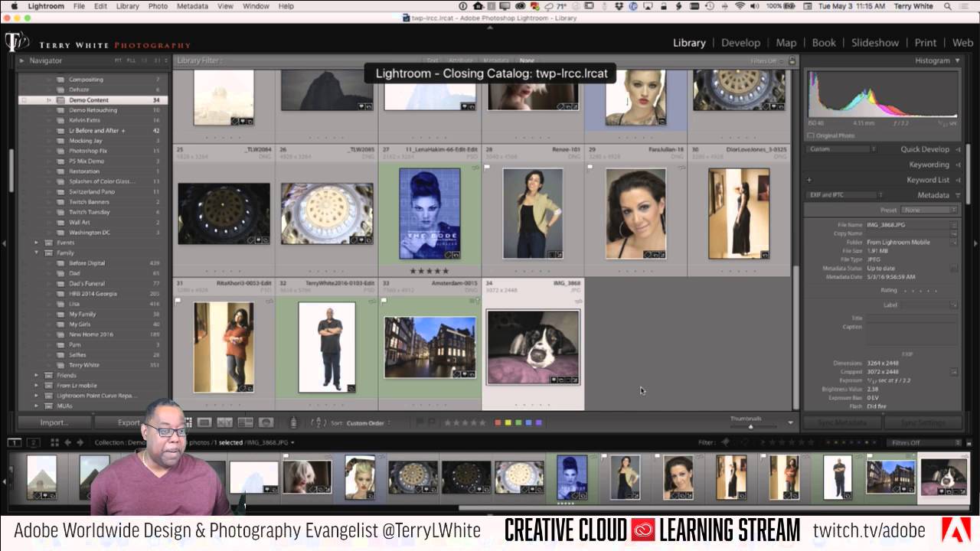Click main window display button 1
Viewport: 980px width, 551px height.
(14, 442)
